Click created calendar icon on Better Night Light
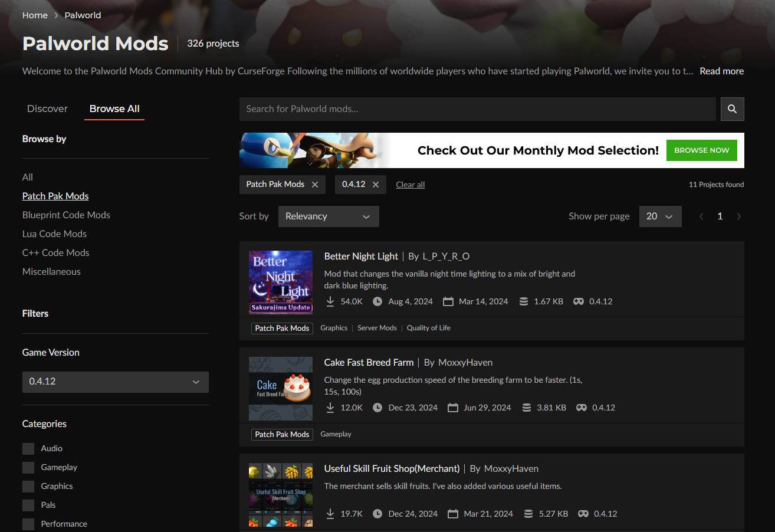The image size is (775, 532). 448,301
